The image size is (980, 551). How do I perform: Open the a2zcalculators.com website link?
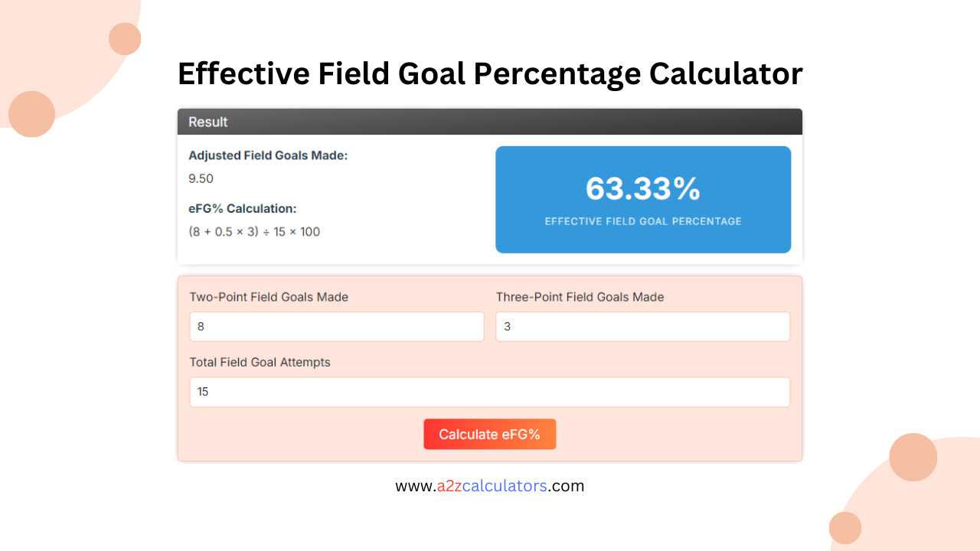pyautogui.click(x=489, y=485)
